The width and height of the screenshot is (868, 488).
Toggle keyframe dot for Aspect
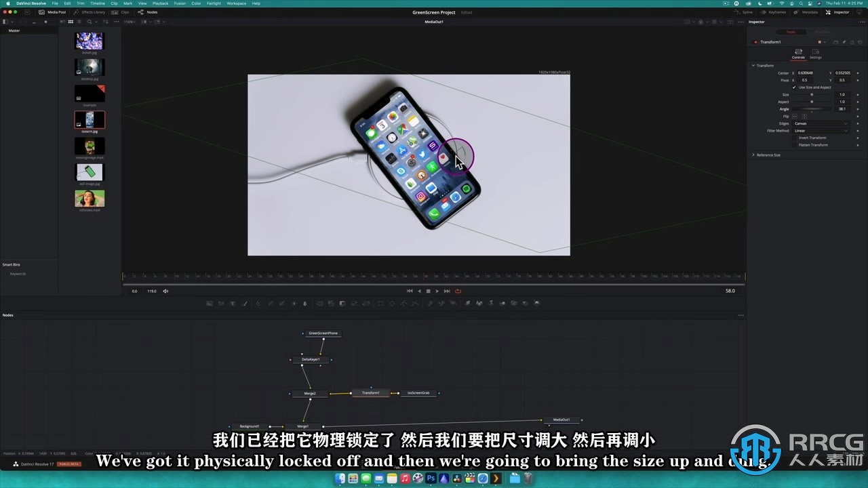point(858,102)
